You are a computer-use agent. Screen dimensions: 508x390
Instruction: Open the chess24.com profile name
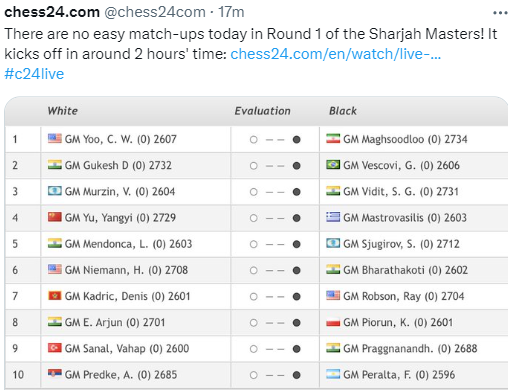coord(52,12)
